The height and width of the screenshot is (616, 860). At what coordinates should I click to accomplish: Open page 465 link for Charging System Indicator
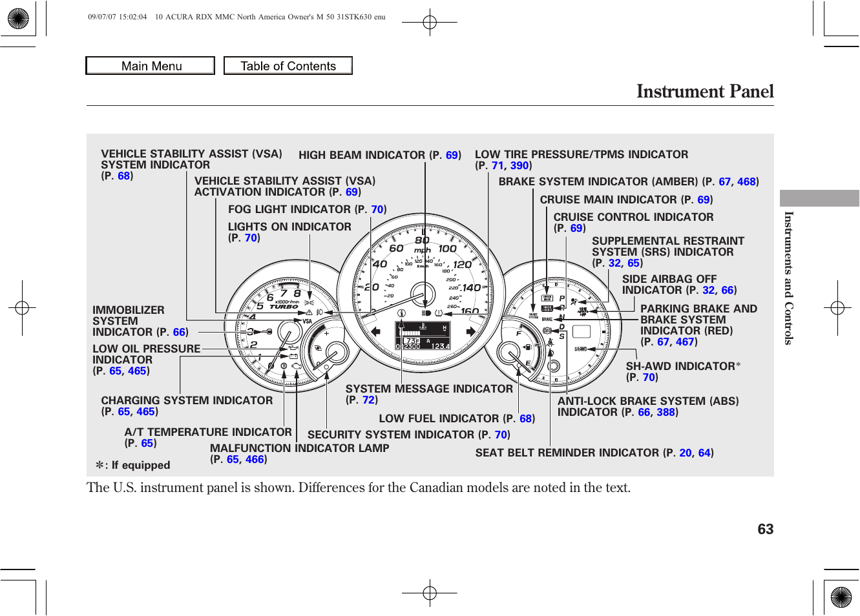tap(145, 411)
